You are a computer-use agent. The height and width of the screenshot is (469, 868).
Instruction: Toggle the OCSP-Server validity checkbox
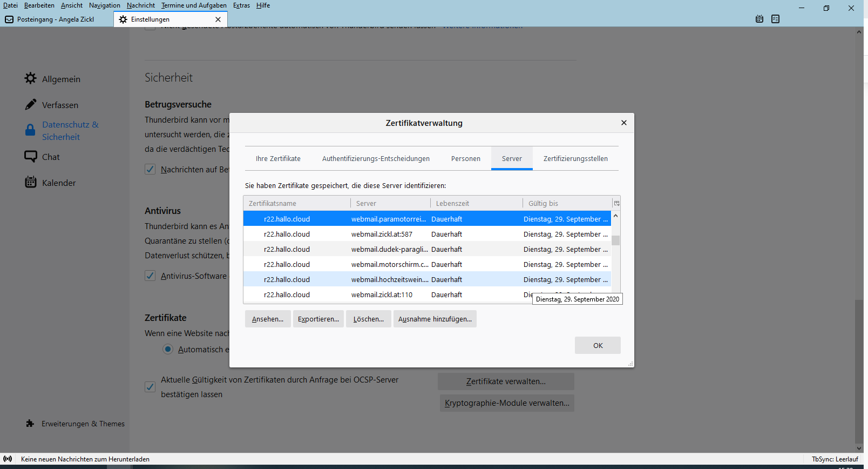pos(150,387)
